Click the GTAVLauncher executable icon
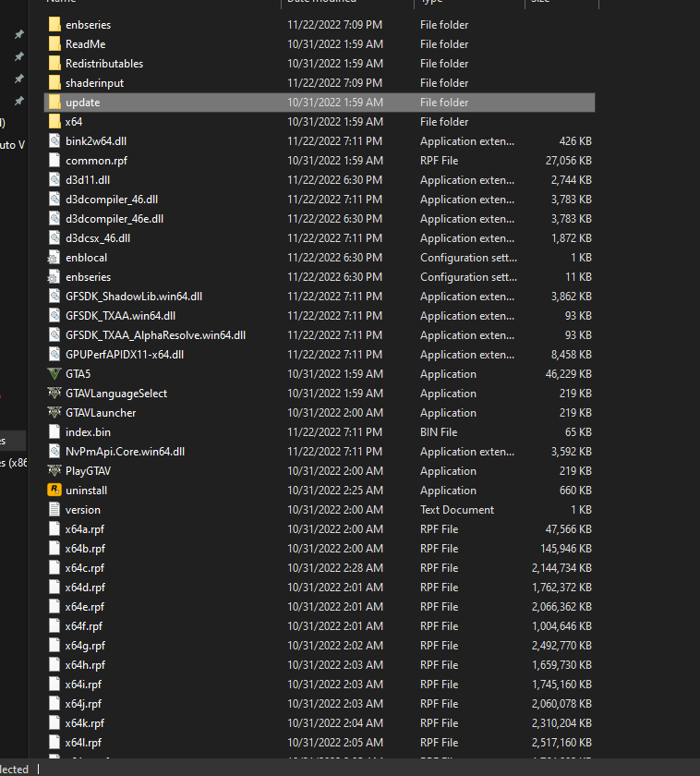This screenshot has width=700, height=776. [54, 413]
